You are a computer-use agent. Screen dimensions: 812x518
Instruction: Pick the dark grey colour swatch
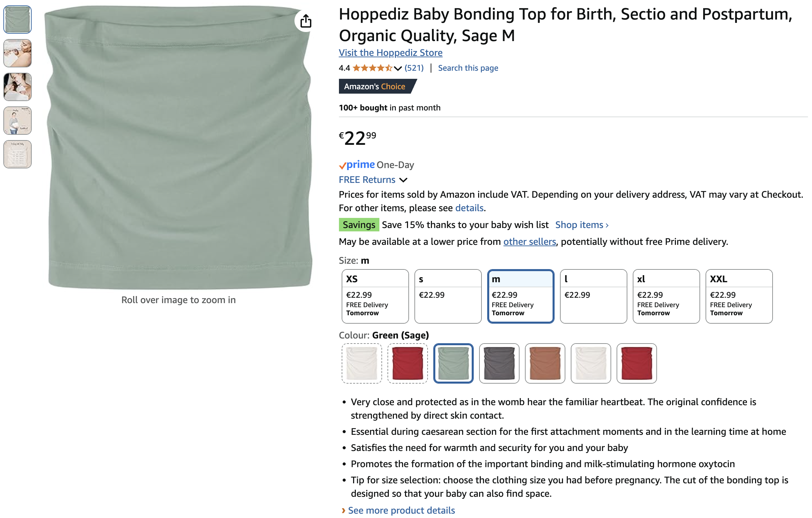(x=499, y=363)
